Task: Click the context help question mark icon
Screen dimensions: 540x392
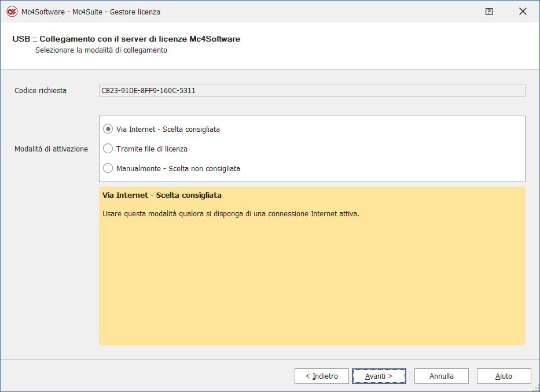Action: pos(489,12)
